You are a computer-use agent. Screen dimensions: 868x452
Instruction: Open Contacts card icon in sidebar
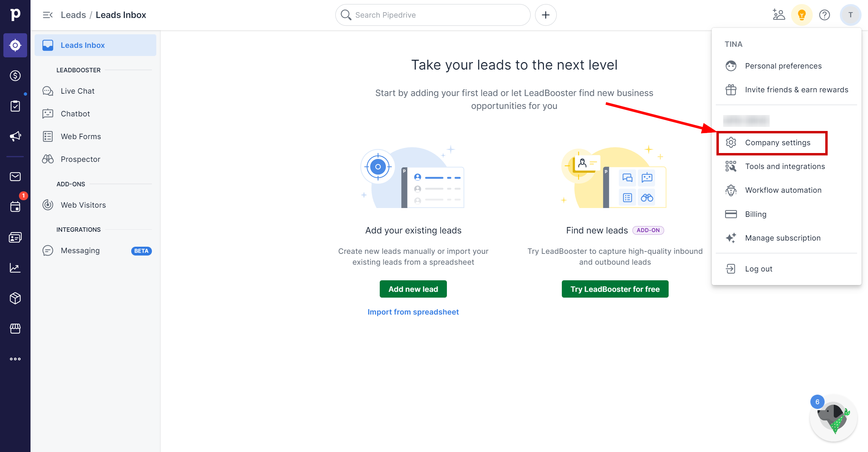click(x=15, y=237)
